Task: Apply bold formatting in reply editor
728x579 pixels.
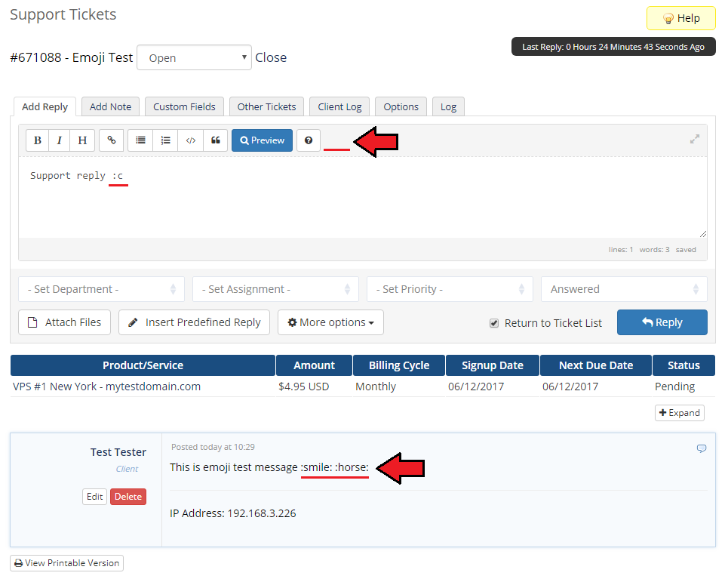Action: coord(38,140)
